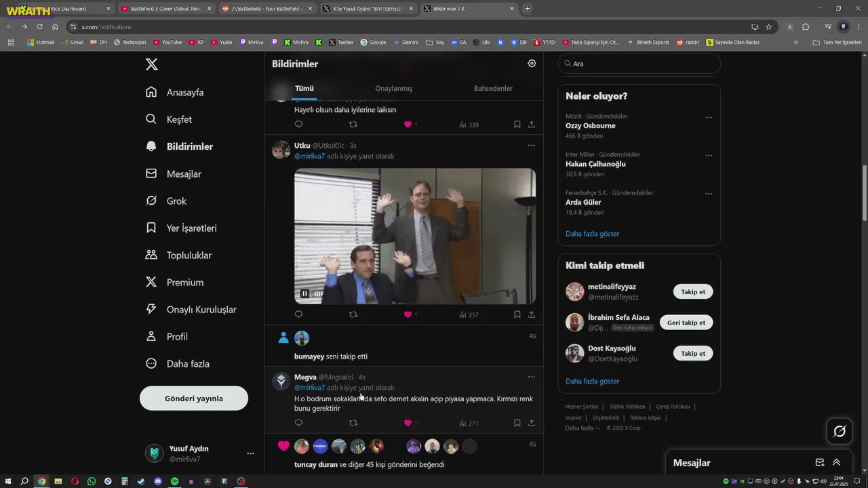Screen dimensions: 868x488
Task: Open new browser tab
Action: [527, 9]
